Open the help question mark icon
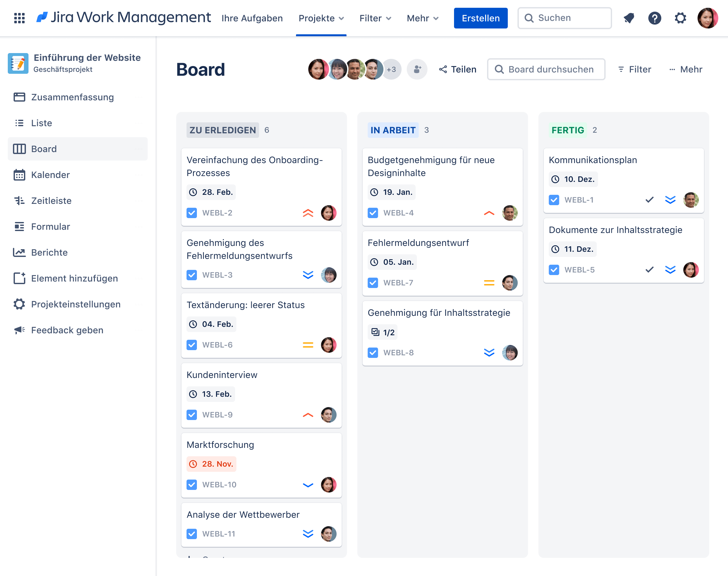The width and height of the screenshot is (728, 576). pos(654,18)
